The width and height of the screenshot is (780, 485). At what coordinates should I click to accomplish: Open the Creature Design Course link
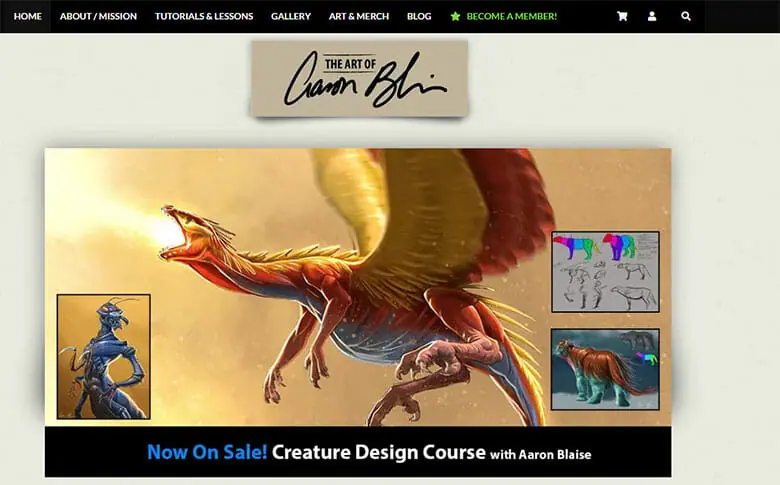(x=379, y=452)
